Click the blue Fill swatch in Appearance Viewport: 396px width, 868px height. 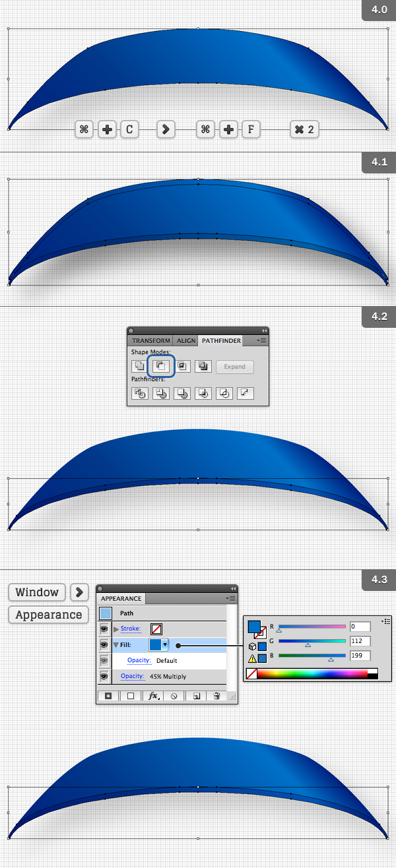click(156, 644)
